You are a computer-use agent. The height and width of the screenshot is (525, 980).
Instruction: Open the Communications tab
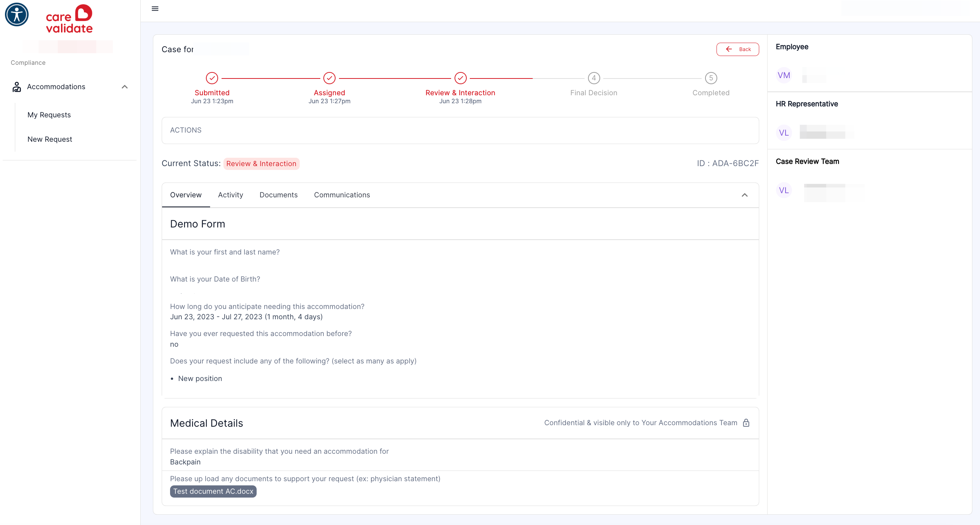point(342,195)
